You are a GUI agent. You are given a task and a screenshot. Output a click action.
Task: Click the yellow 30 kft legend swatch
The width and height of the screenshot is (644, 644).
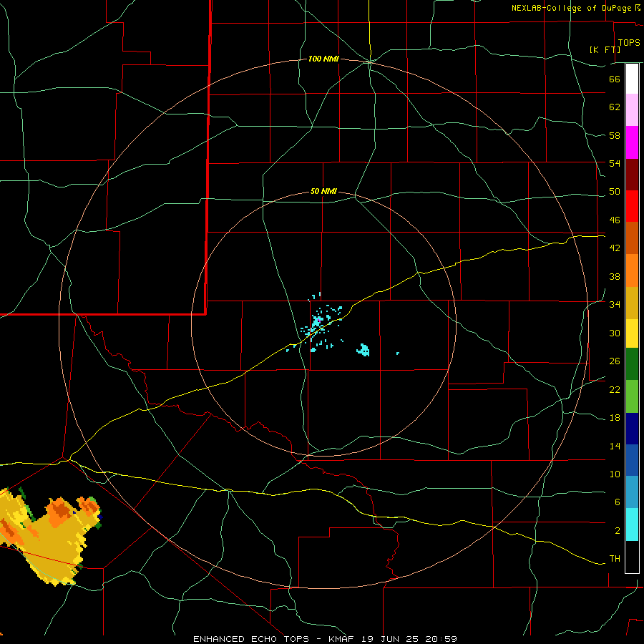(632, 333)
